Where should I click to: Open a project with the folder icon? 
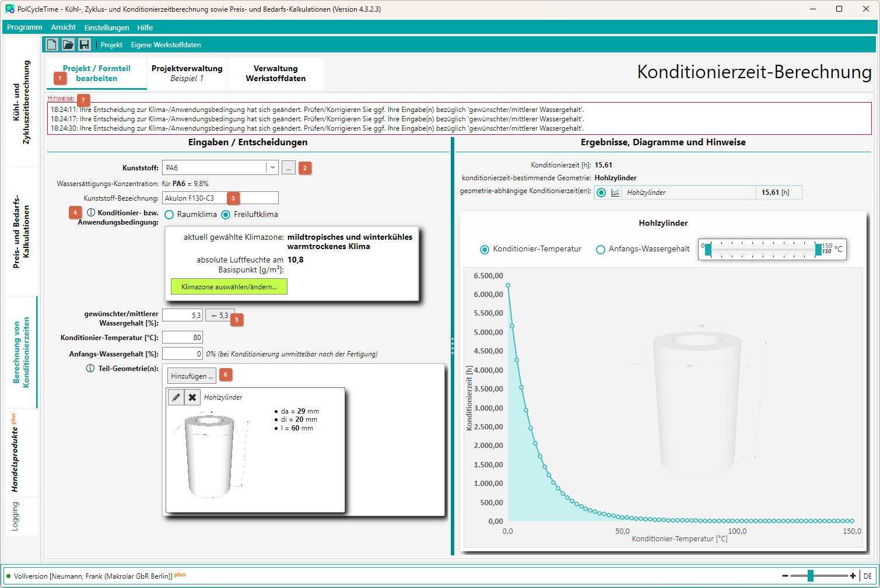pos(68,44)
